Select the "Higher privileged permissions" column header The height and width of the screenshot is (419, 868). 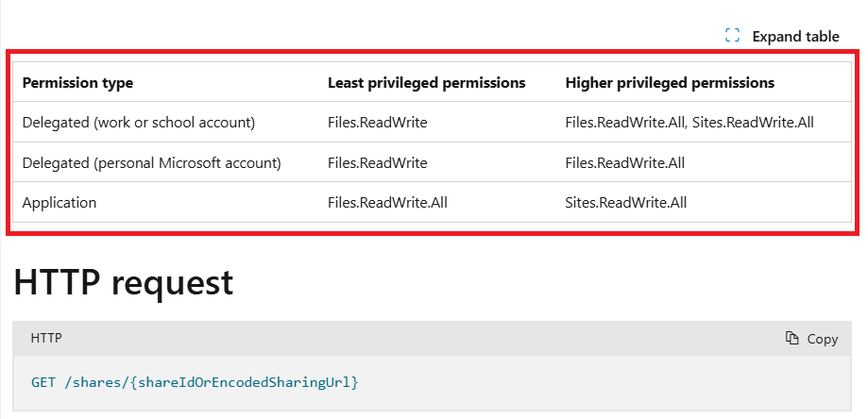(670, 83)
